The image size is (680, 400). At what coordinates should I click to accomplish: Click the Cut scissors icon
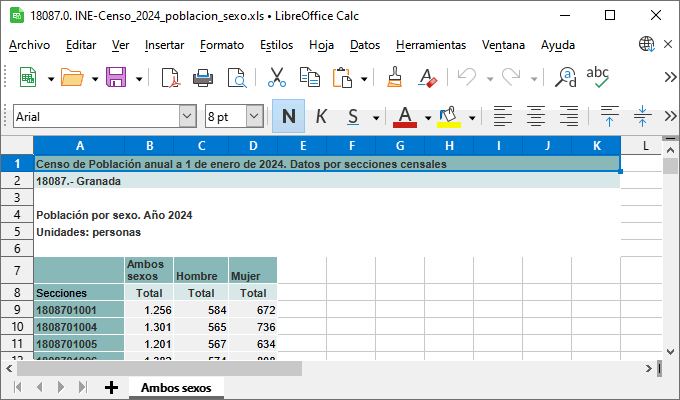pos(277,77)
